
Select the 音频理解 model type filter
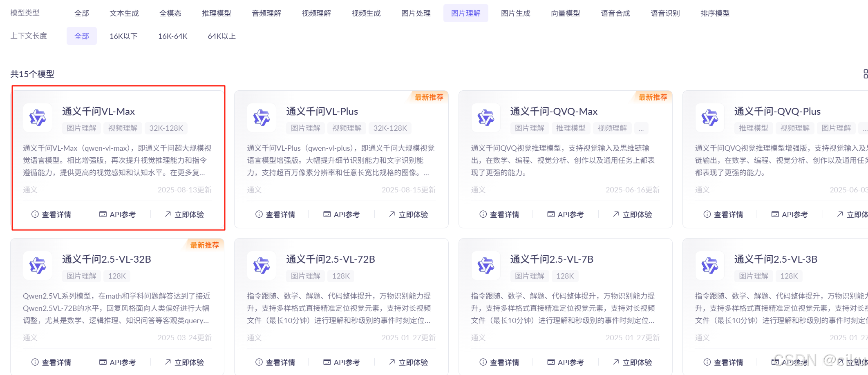[x=266, y=13]
